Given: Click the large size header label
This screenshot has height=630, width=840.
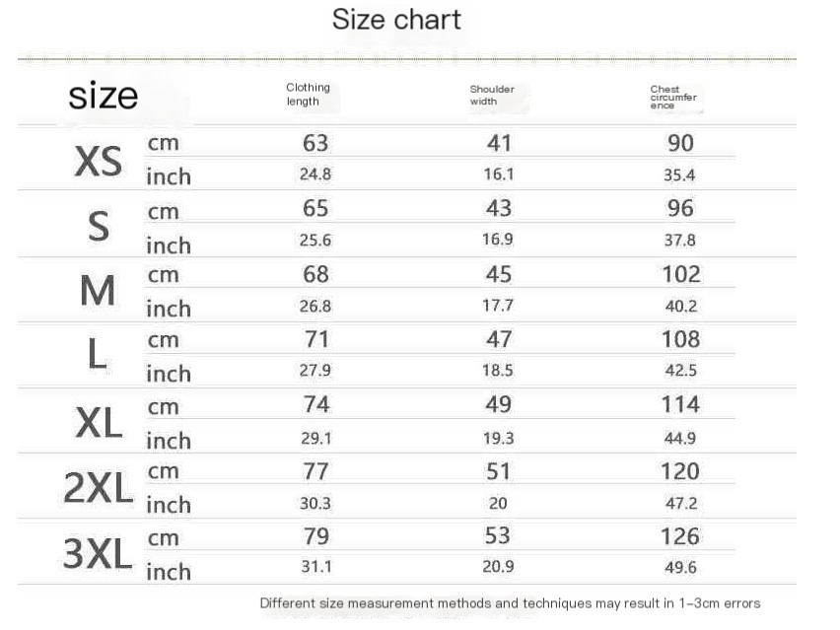Looking at the screenshot, I should [x=103, y=96].
